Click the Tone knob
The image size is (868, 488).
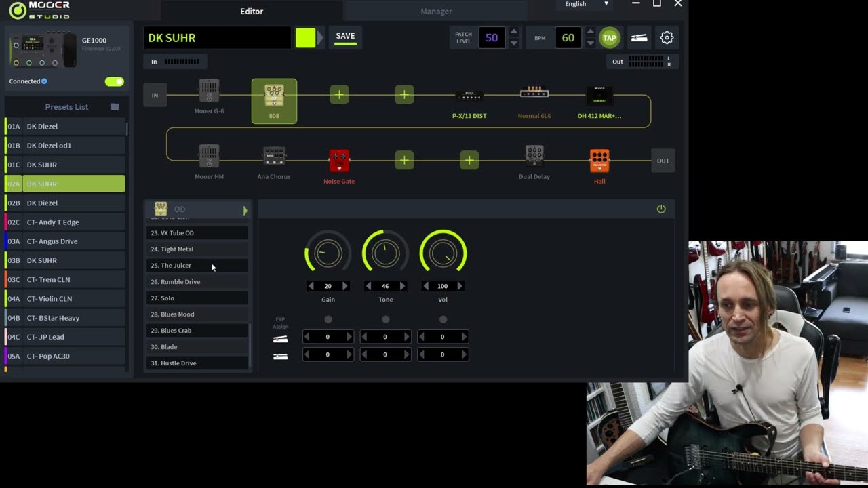pos(385,253)
